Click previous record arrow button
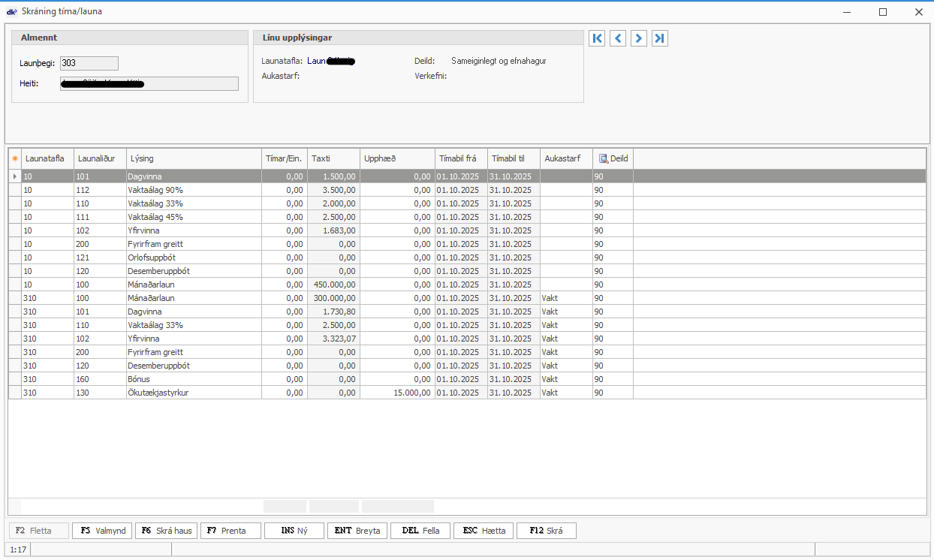 tap(618, 38)
